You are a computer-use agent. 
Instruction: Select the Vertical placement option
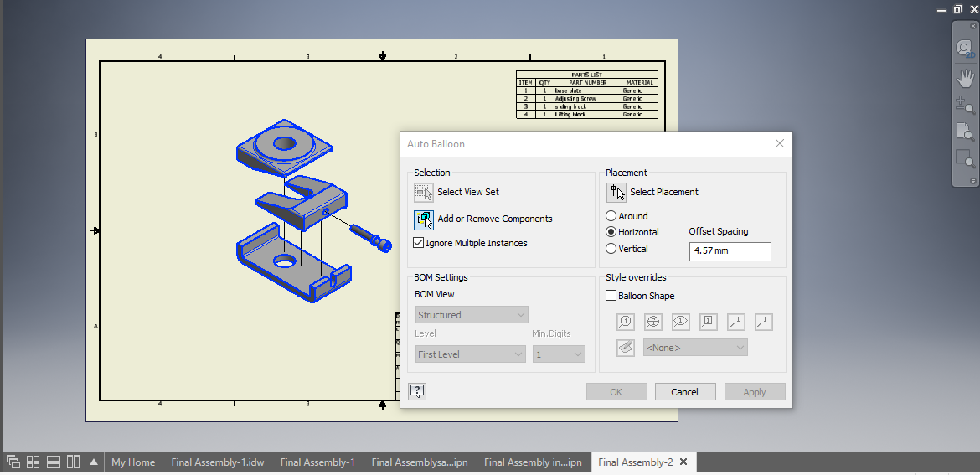611,249
